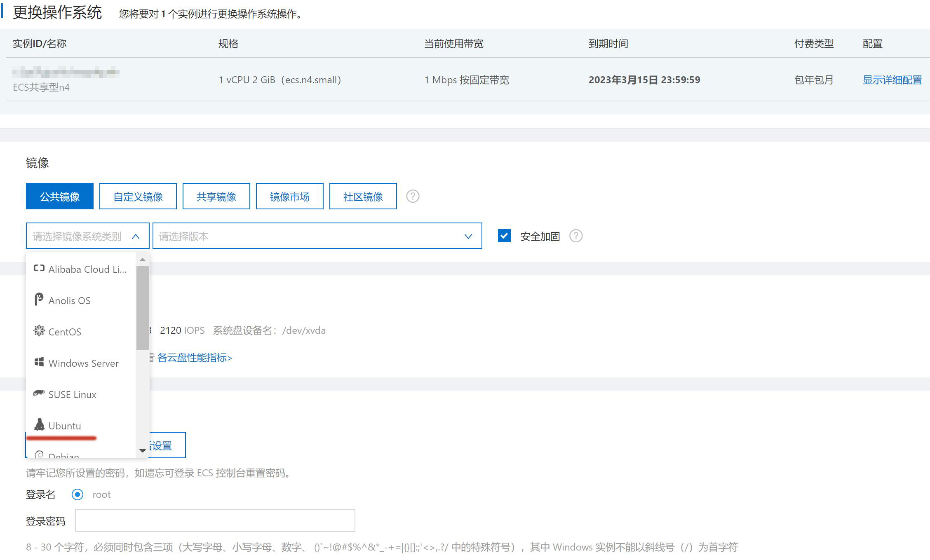Viewport: 930px width, 560px height.
Task: Choose Ubuntu from the image list
Action: tap(81, 426)
